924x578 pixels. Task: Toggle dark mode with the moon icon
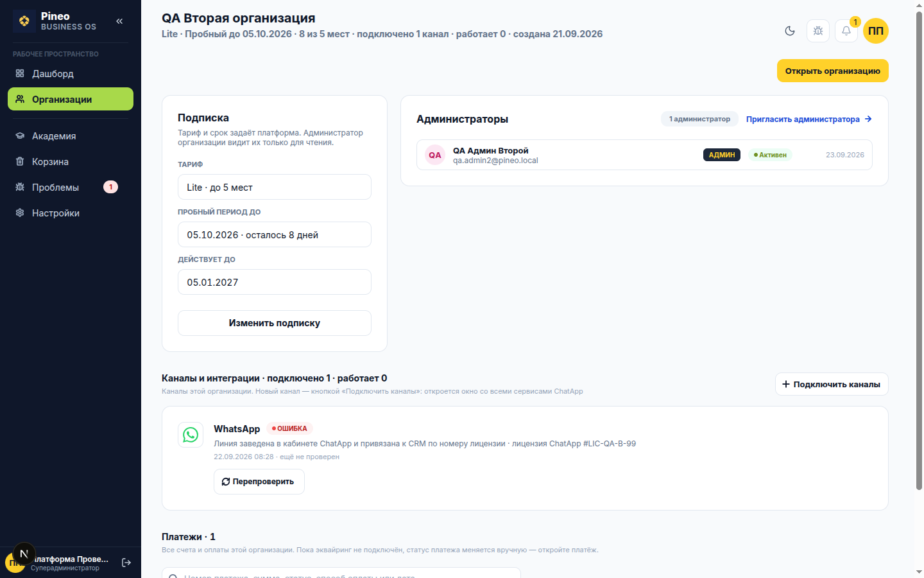(790, 31)
